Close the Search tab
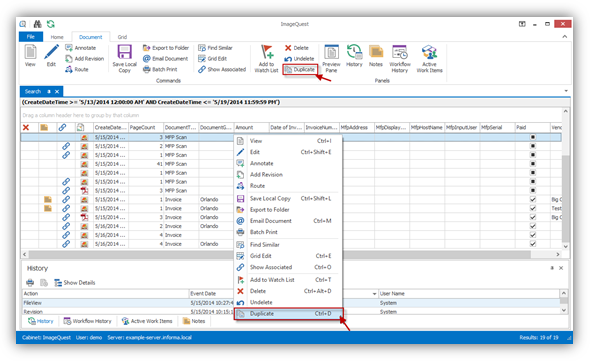This screenshot has height=361, width=590. click(57, 91)
